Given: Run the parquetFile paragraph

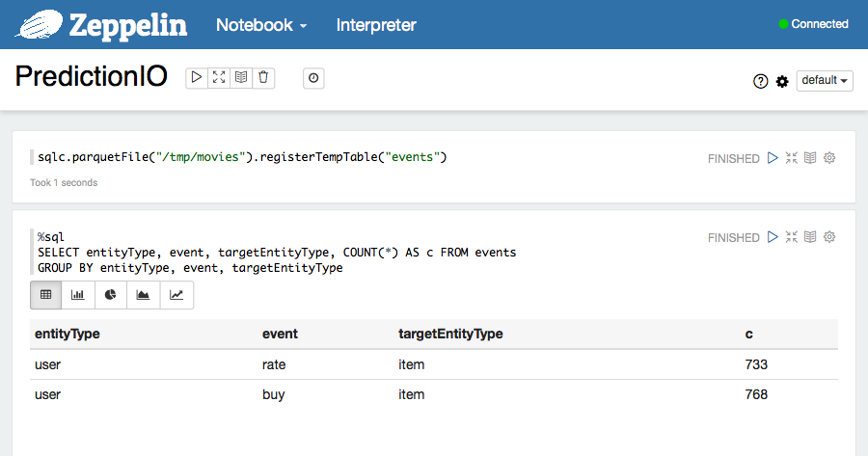Looking at the screenshot, I should click(x=773, y=158).
